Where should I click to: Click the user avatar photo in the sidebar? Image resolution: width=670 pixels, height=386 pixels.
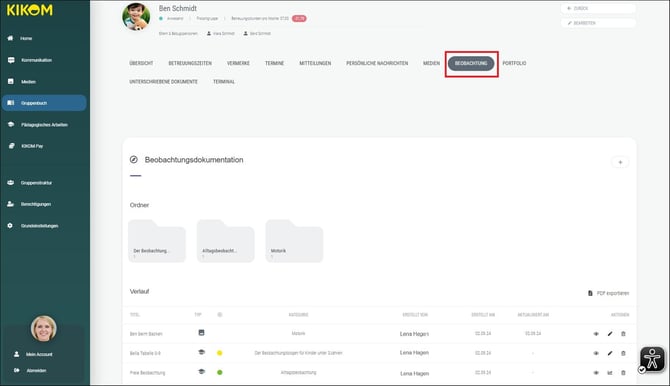[x=44, y=329]
